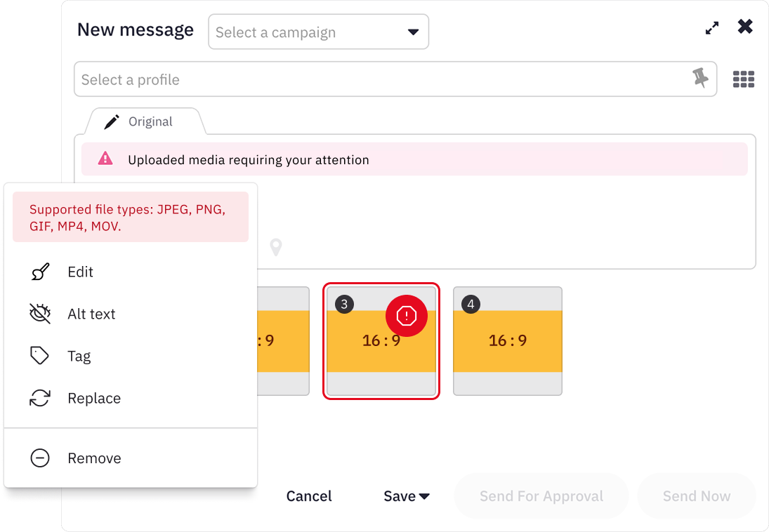
Task: Select the paintbrush Edit icon
Action: (41, 272)
